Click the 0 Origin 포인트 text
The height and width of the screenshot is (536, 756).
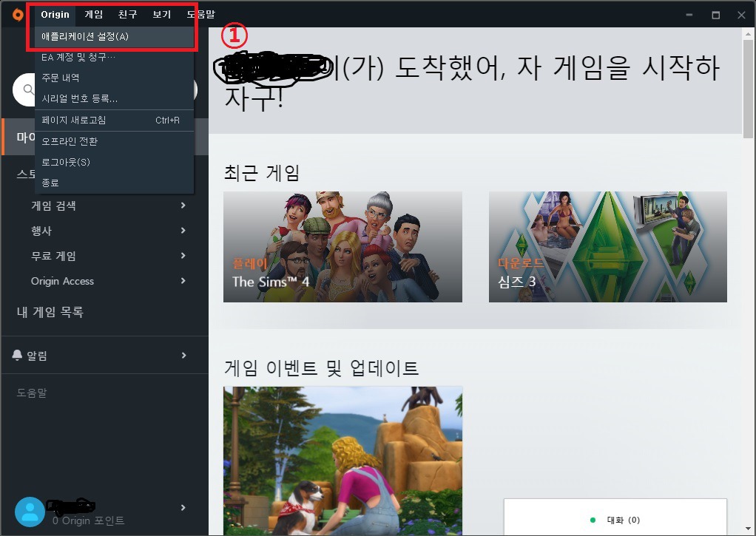click(89, 520)
